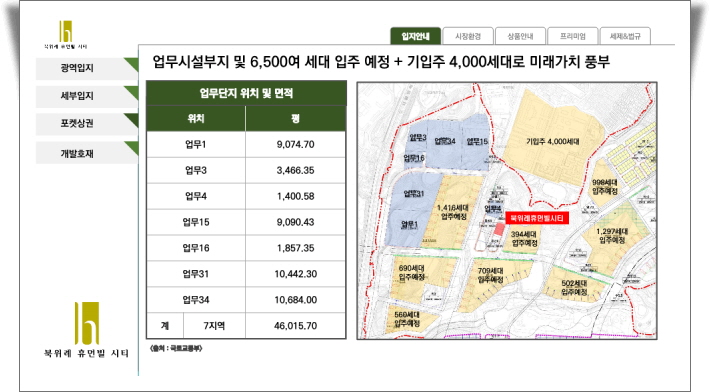The height and width of the screenshot is (392, 710).
Task: Click the 690세대 입주예정 map label
Action: point(412,273)
